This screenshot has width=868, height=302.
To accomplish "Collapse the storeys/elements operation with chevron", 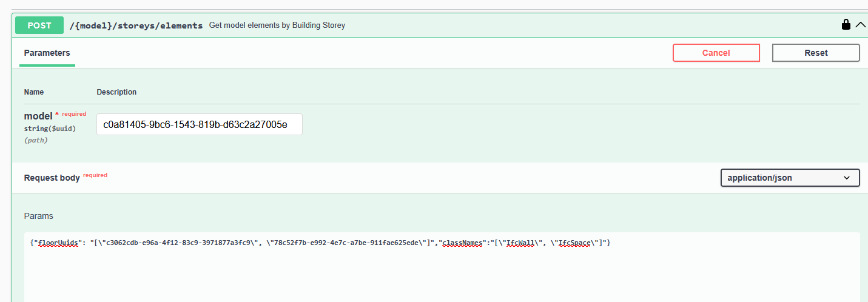I will [860, 25].
